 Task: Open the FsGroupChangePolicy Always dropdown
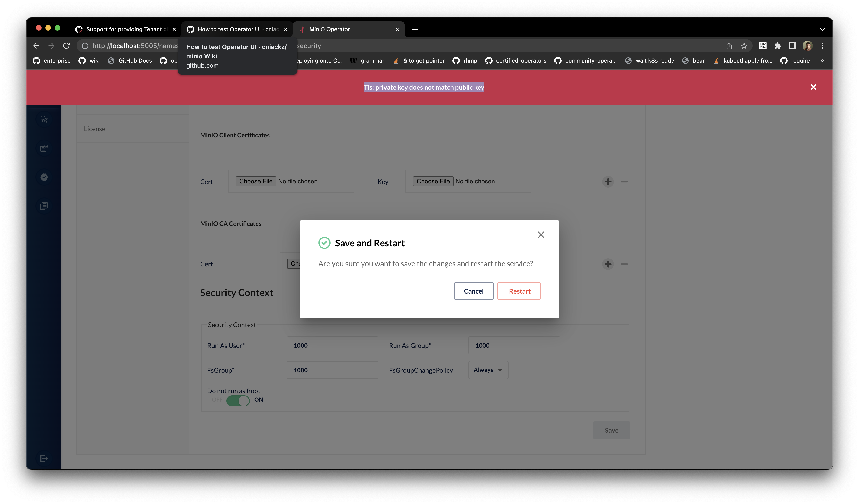point(488,370)
